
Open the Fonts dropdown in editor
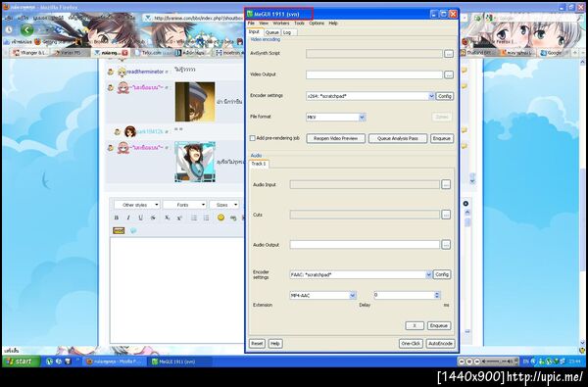tap(184, 205)
